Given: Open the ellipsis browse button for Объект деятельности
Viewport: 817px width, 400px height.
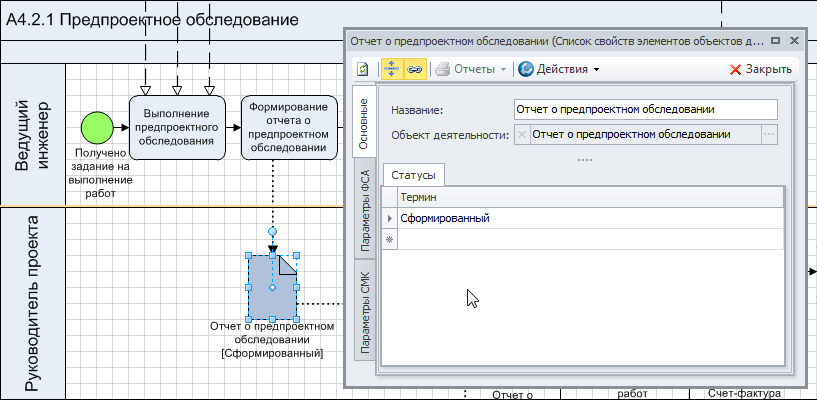Looking at the screenshot, I should pos(768,134).
